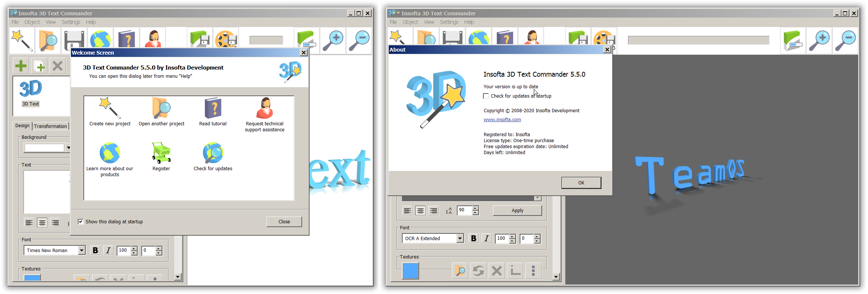Open the OCR A Extended font dropdown
This screenshot has height=294, width=868.
pos(460,238)
